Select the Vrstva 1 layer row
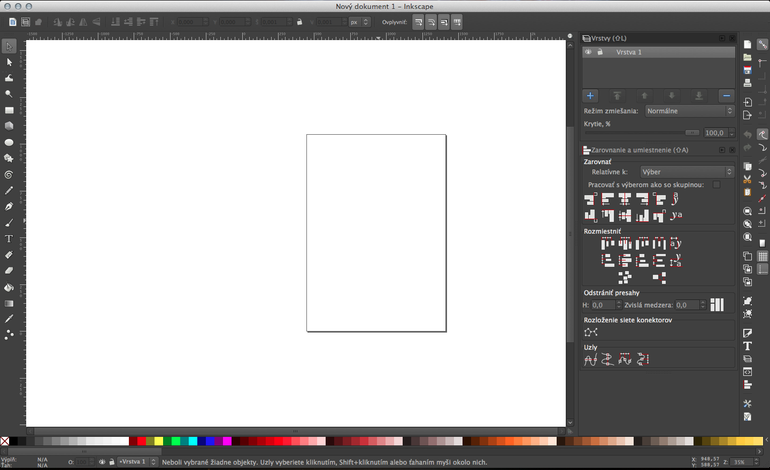Screen dimensions: 770x470 click(x=659, y=52)
